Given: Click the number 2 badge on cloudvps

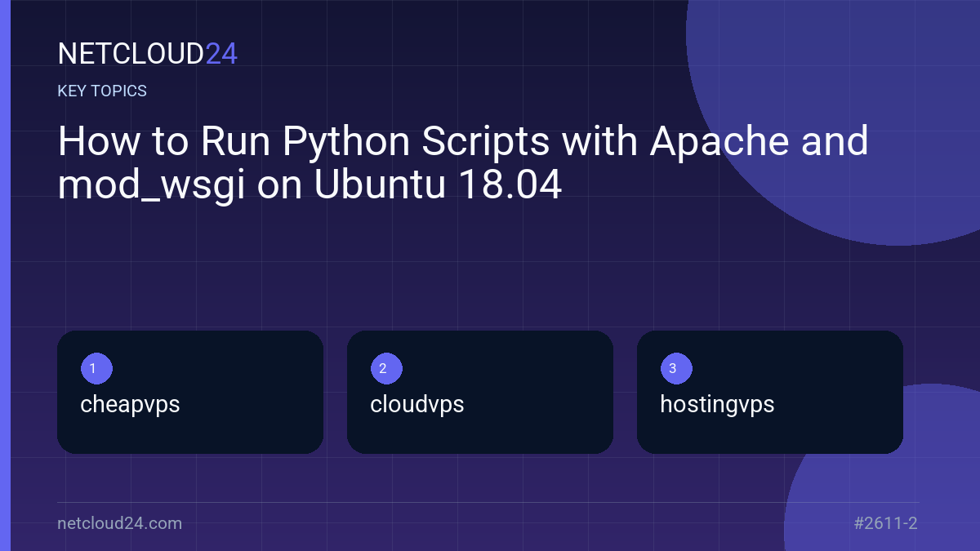Looking at the screenshot, I should pyautogui.click(x=386, y=368).
